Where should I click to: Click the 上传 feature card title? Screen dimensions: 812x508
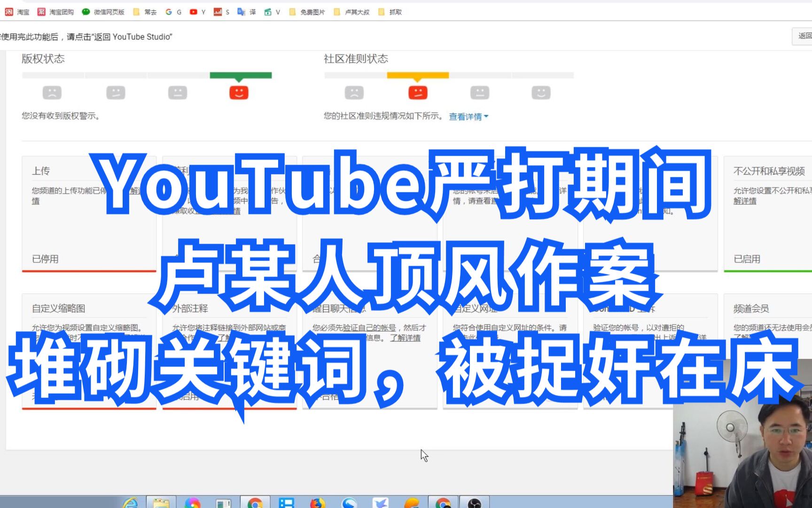coord(41,171)
